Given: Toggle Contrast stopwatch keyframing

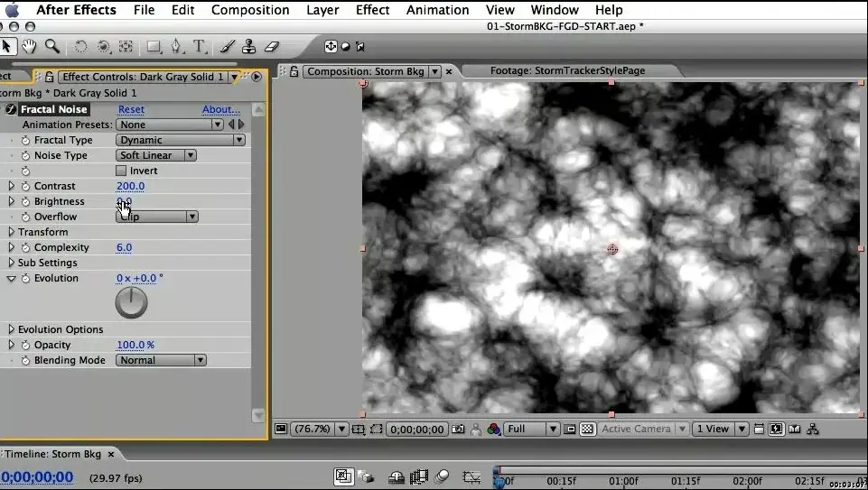Looking at the screenshot, I should coord(25,186).
